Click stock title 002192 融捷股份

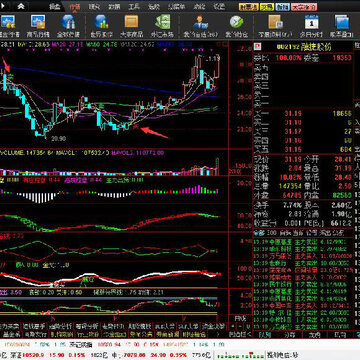click(304, 47)
